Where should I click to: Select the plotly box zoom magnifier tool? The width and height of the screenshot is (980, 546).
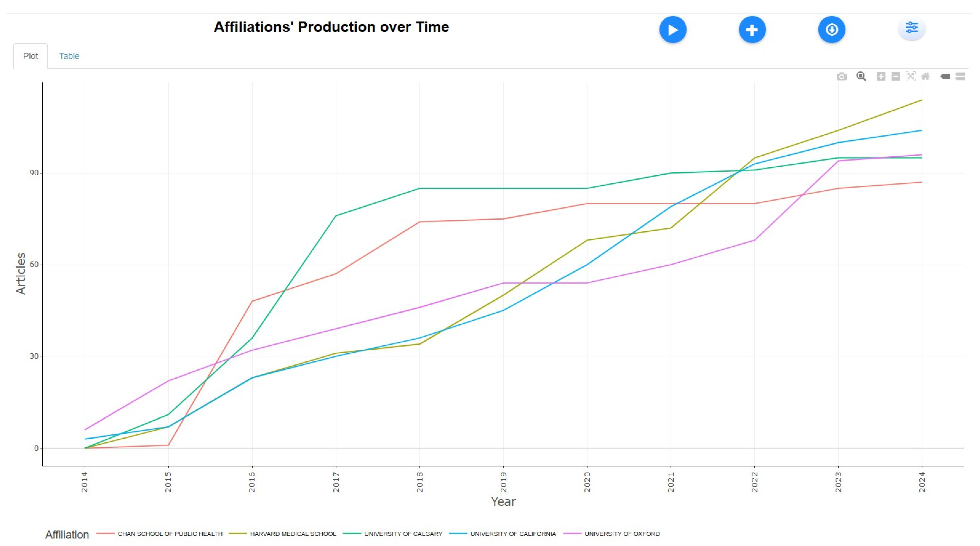tap(861, 77)
